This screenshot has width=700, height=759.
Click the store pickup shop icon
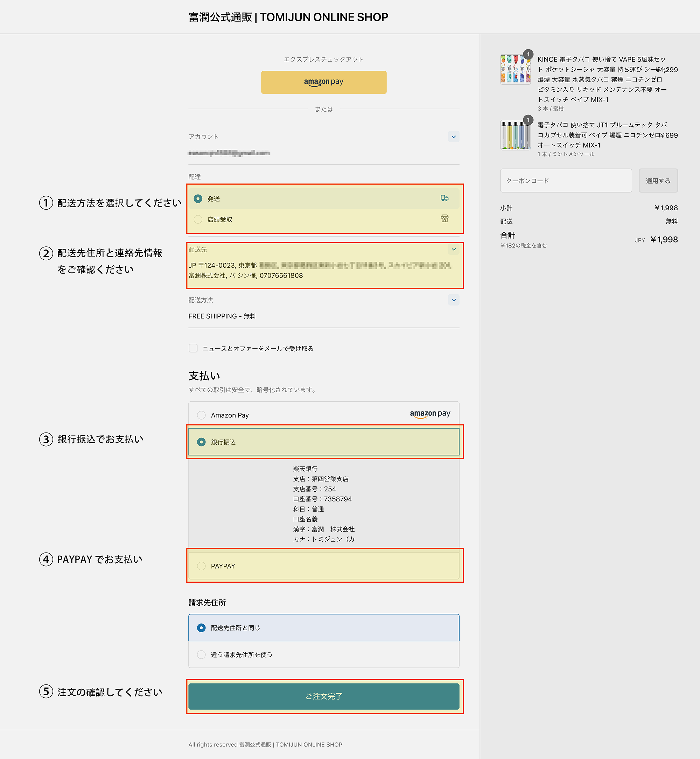click(x=444, y=219)
